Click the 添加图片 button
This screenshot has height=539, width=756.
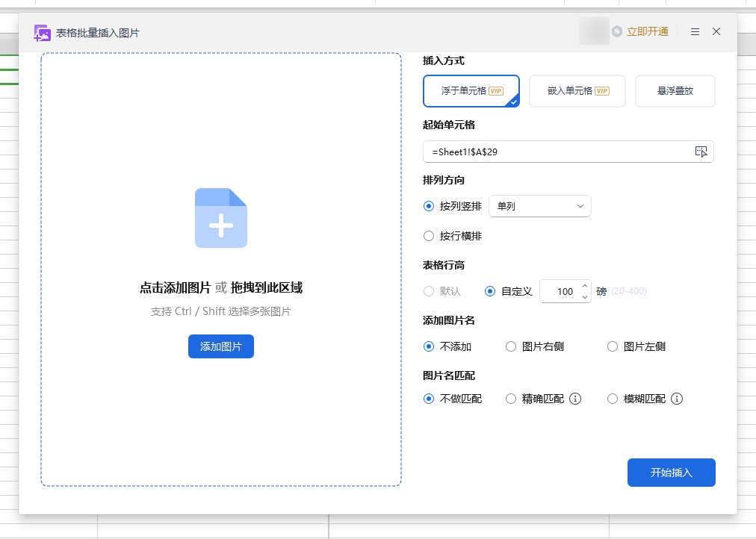tap(221, 346)
